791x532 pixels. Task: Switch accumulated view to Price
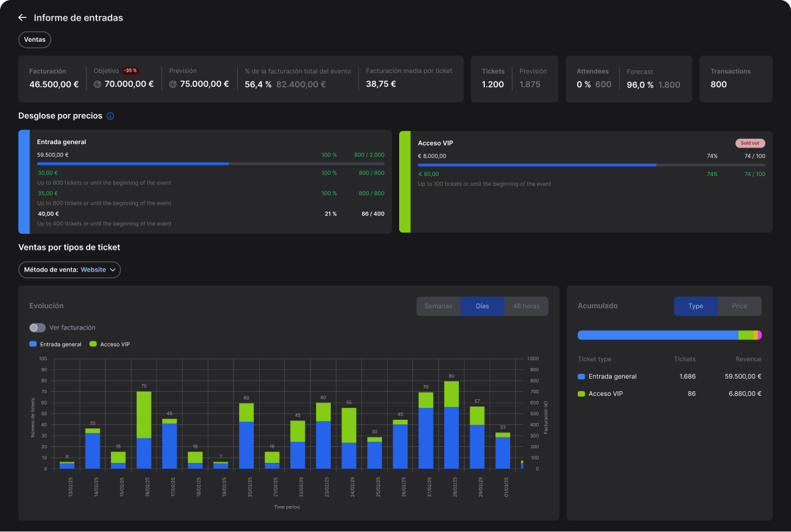pyautogui.click(x=739, y=306)
